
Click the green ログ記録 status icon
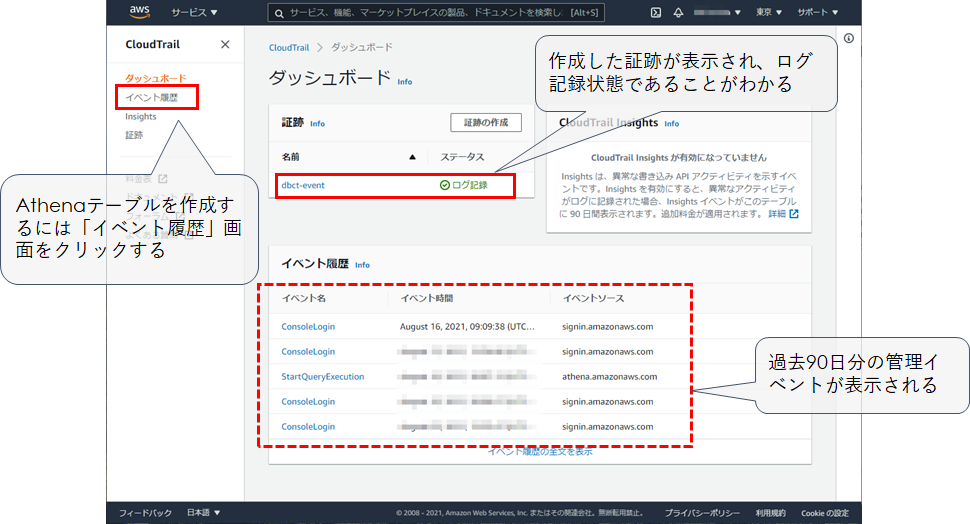[x=444, y=185]
